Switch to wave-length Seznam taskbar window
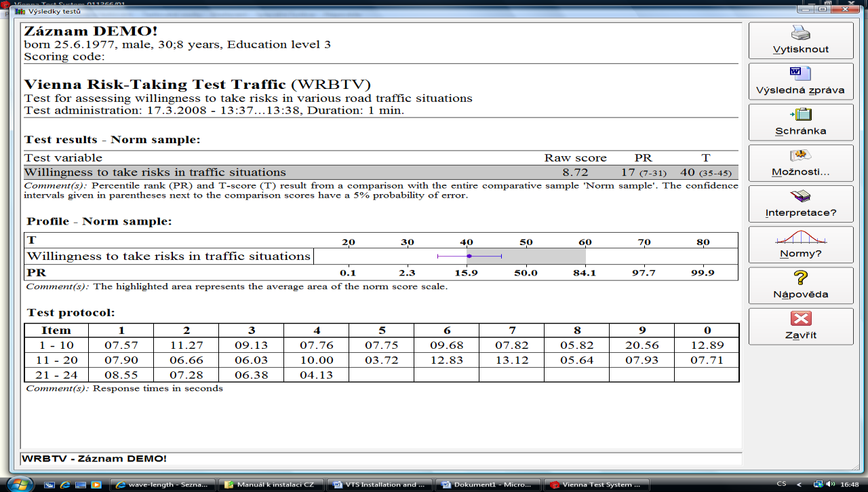Viewport: 868px width, 492px height. coord(163,485)
